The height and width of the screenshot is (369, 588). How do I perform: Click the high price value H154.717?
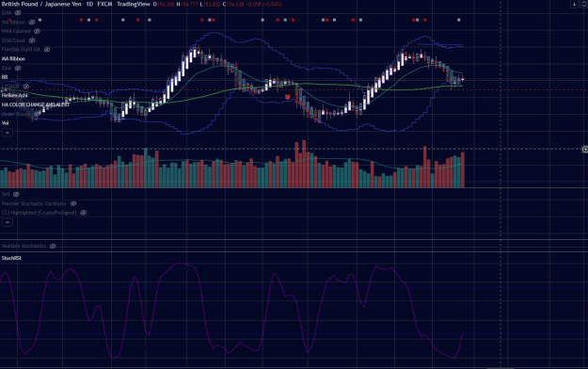tap(187, 4)
